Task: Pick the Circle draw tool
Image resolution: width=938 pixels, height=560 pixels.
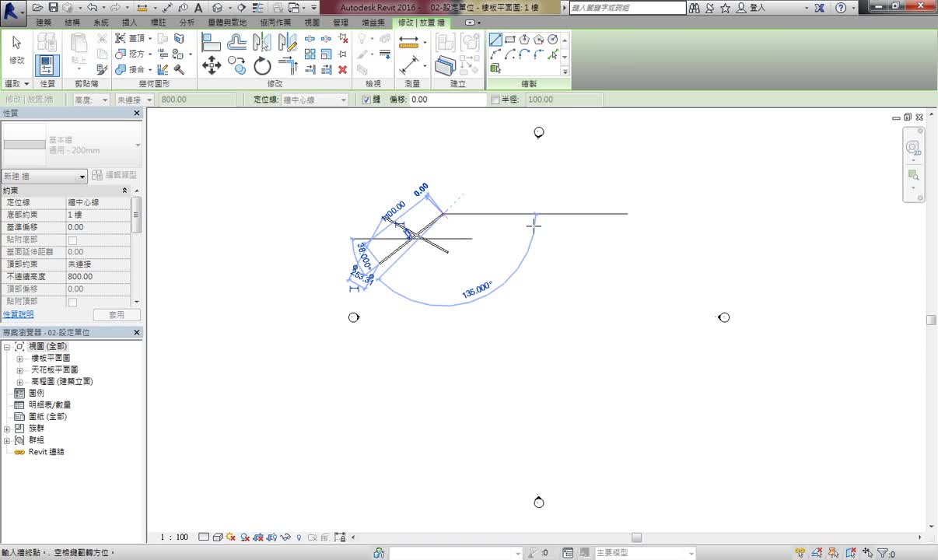Action: tap(552, 40)
